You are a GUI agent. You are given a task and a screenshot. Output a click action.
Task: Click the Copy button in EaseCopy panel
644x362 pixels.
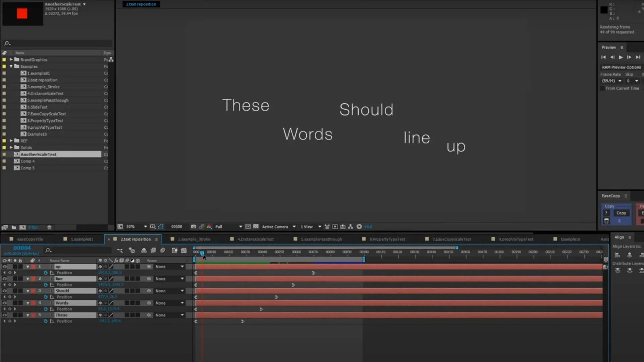click(x=621, y=213)
